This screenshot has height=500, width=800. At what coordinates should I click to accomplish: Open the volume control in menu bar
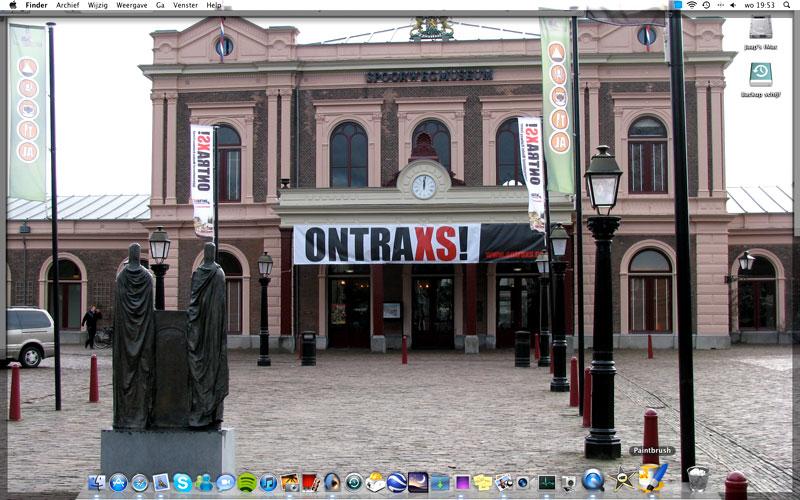pyautogui.click(x=733, y=5)
